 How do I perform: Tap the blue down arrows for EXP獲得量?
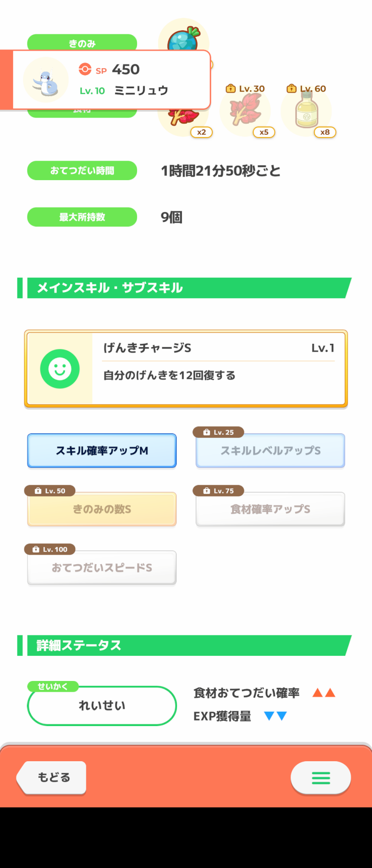tap(276, 716)
